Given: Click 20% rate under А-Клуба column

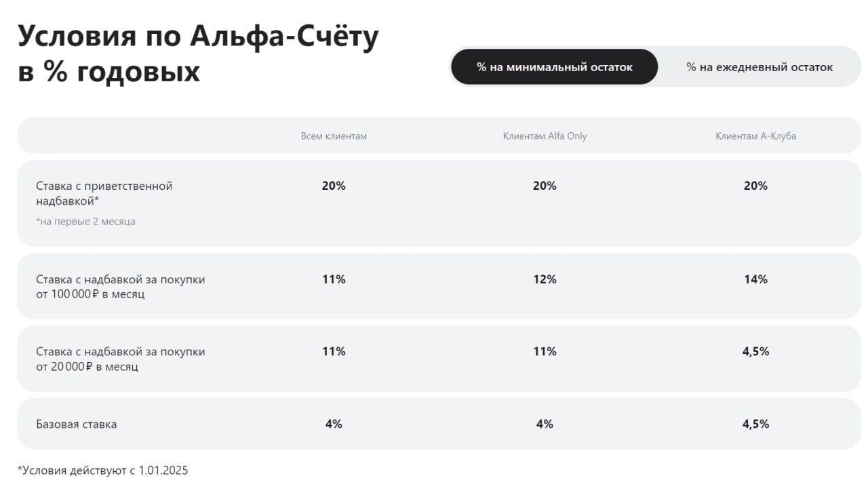Looking at the screenshot, I should point(755,186).
